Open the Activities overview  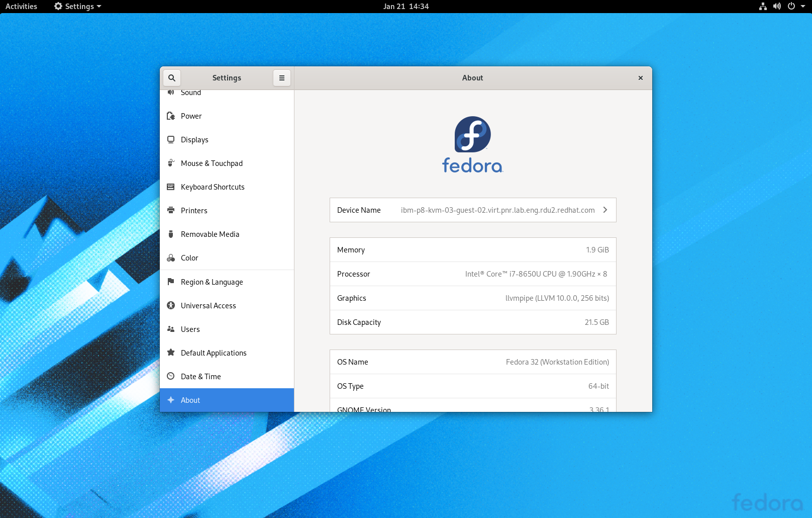21,7
